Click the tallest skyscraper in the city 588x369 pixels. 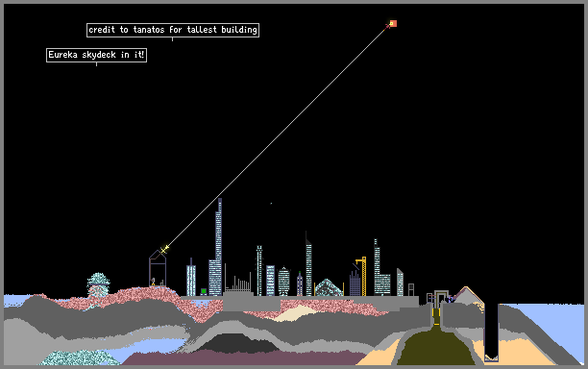tap(216, 248)
